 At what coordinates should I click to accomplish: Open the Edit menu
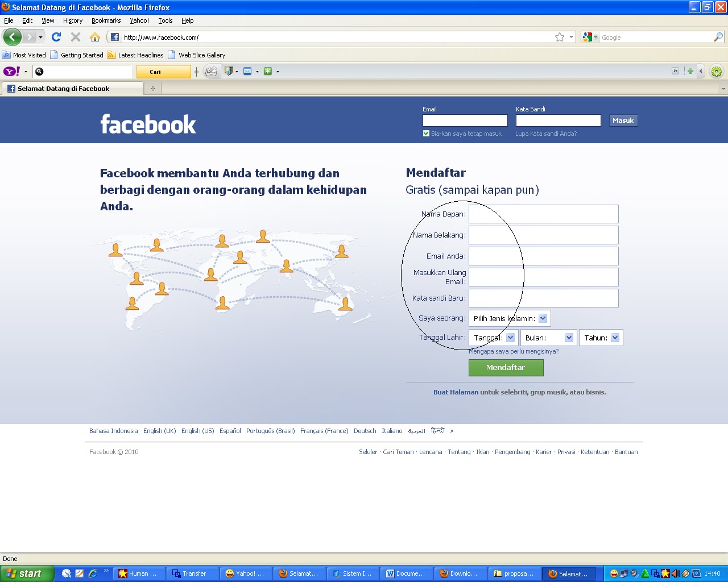(x=27, y=20)
